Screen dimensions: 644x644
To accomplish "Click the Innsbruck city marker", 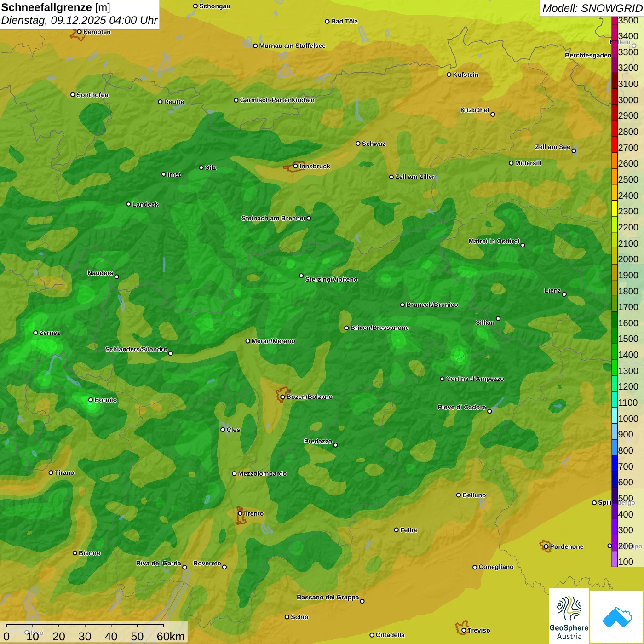I will coord(296,166).
